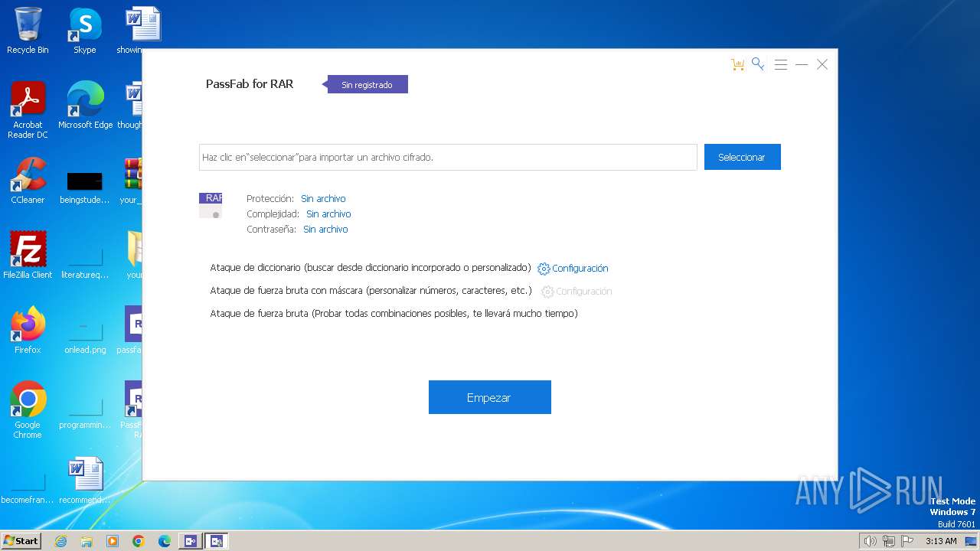
Task: Click the Seleccionar button
Action: click(x=742, y=157)
